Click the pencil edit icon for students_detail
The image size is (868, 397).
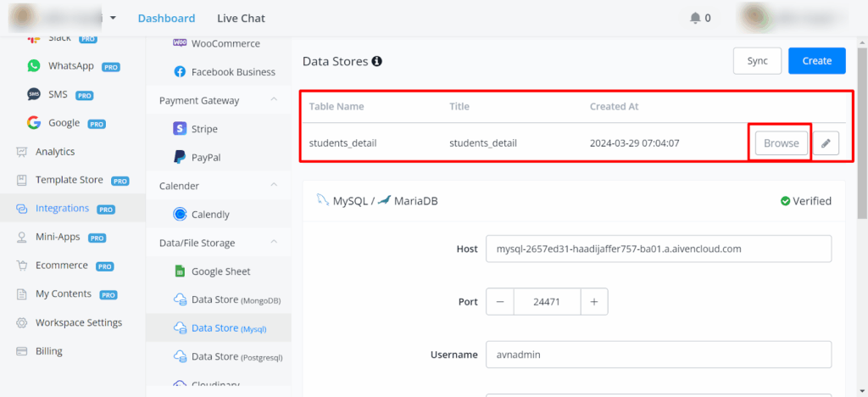(826, 143)
